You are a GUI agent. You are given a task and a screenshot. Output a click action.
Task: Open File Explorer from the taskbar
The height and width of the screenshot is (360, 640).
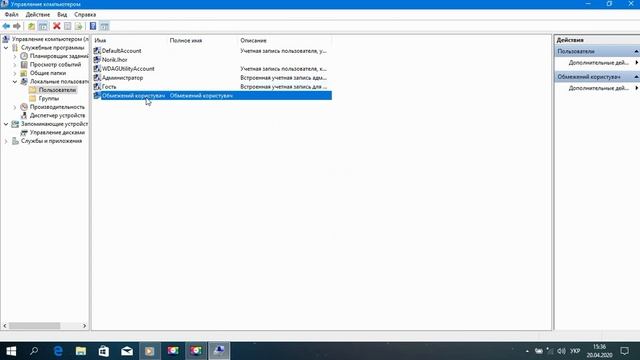[x=81, y=351]
